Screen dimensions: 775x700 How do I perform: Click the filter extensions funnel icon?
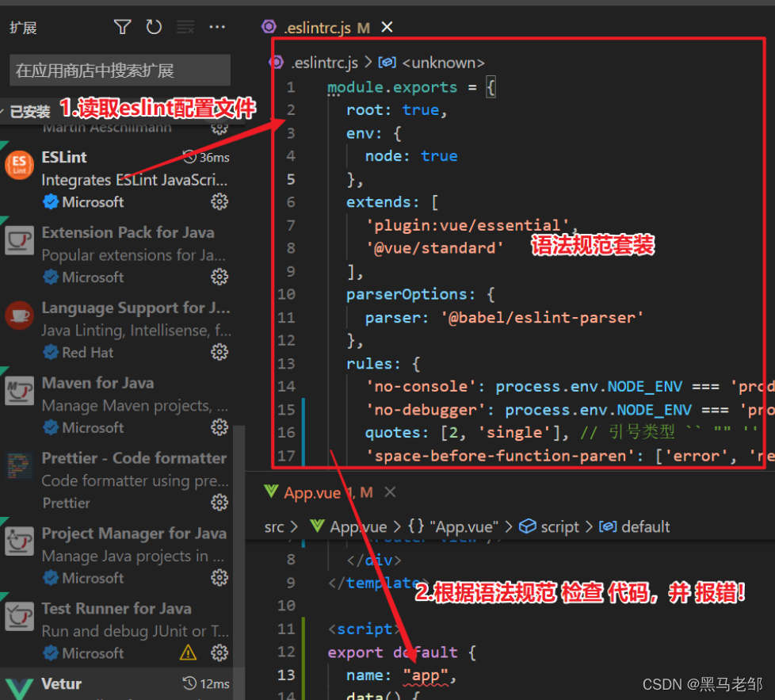122,27
